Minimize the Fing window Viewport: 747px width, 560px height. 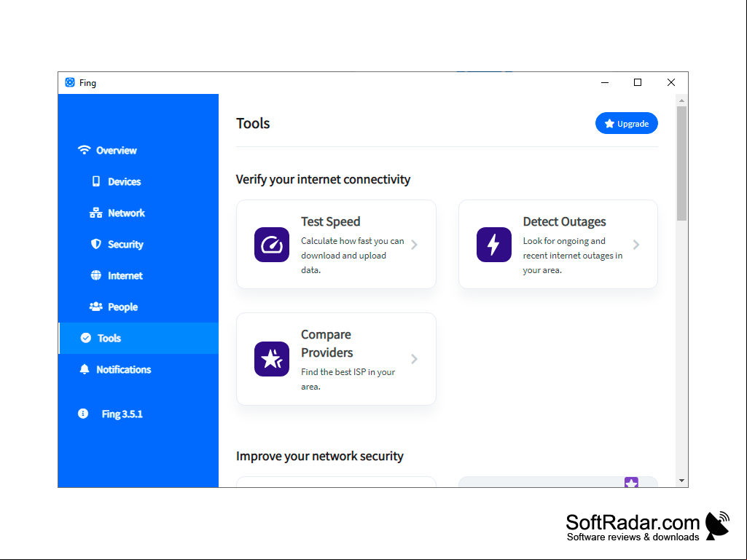click(x=605, y=82)
